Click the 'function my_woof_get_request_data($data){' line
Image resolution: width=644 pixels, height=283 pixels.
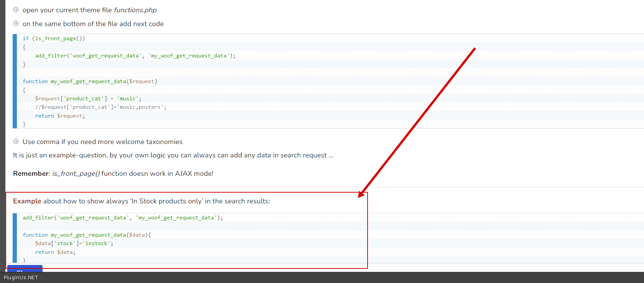point(87,235)
